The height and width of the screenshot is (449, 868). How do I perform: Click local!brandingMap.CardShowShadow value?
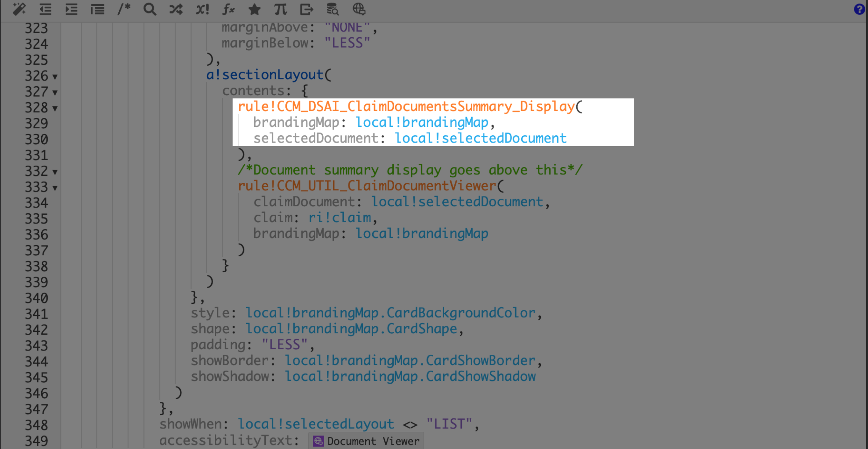(410, 376)
